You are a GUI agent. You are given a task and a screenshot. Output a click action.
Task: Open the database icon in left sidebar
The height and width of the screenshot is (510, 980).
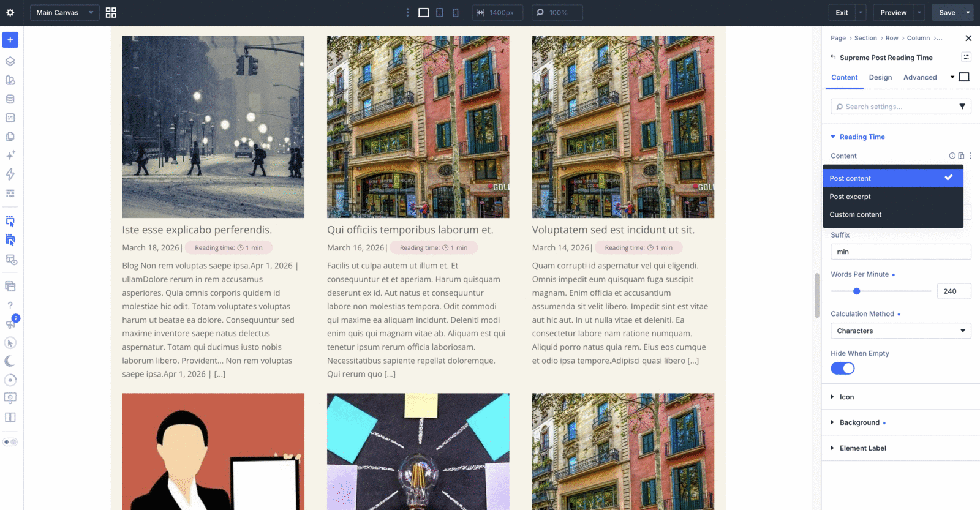10,99
